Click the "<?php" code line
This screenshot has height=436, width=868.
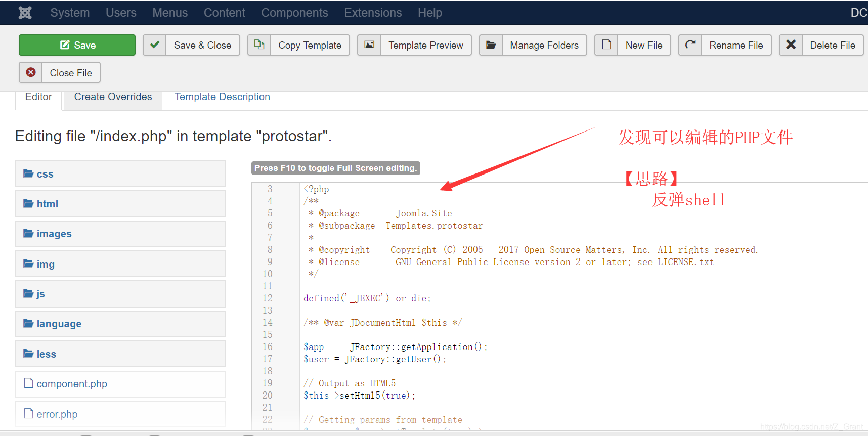click(316, 189)
